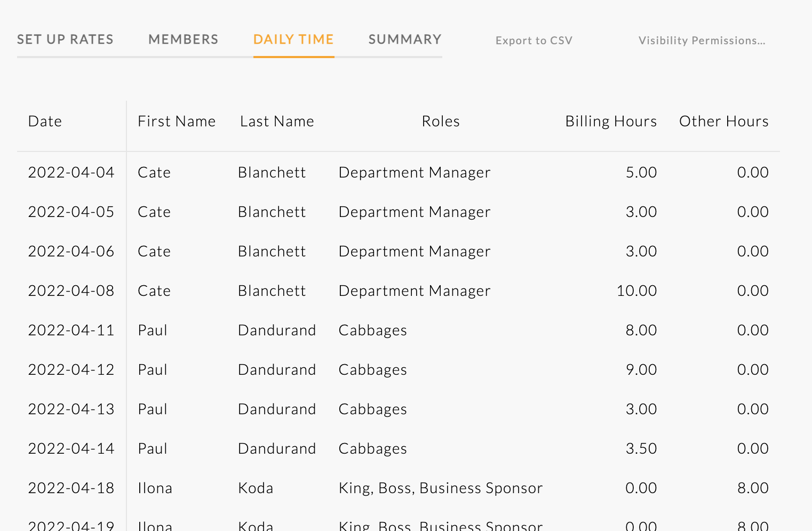Click King, Boss, Business Sponsor on 2022-04-18
Image resolution: width=812 pixels, height=531 pixels.
coord(440,488)
